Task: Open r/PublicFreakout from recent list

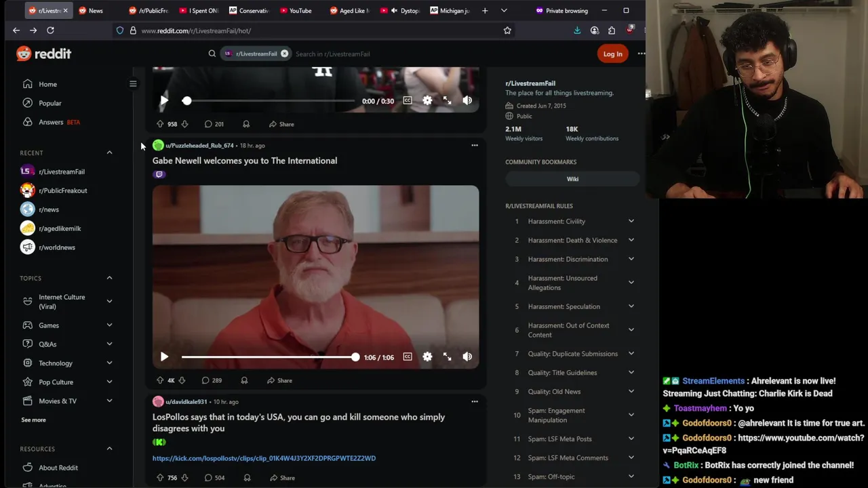Action: coord(63,190)
